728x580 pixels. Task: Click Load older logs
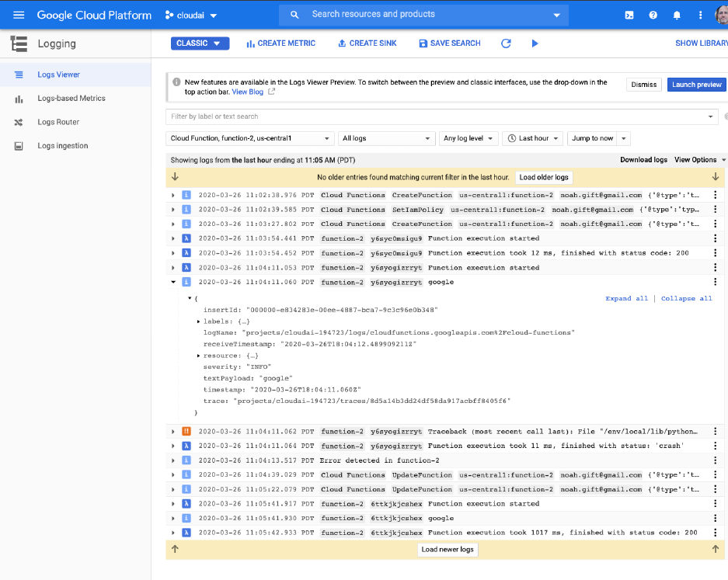click(544, 177)
